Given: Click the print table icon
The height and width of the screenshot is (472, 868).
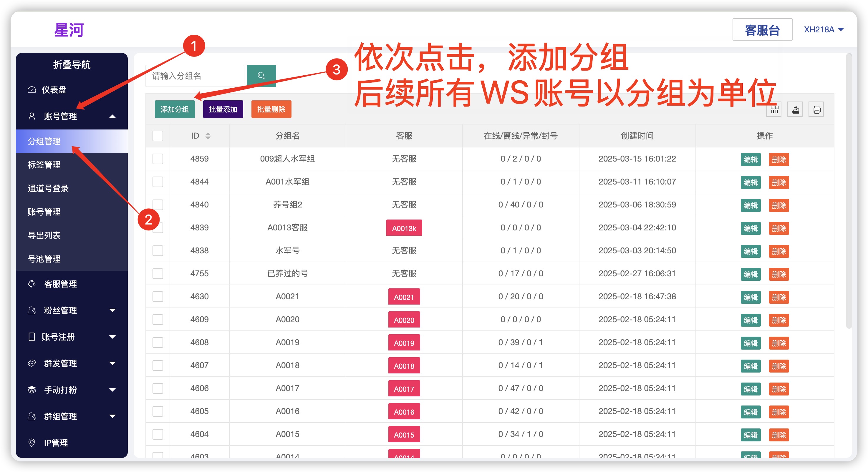Looking at the screenshot, I should pos(816,109).
